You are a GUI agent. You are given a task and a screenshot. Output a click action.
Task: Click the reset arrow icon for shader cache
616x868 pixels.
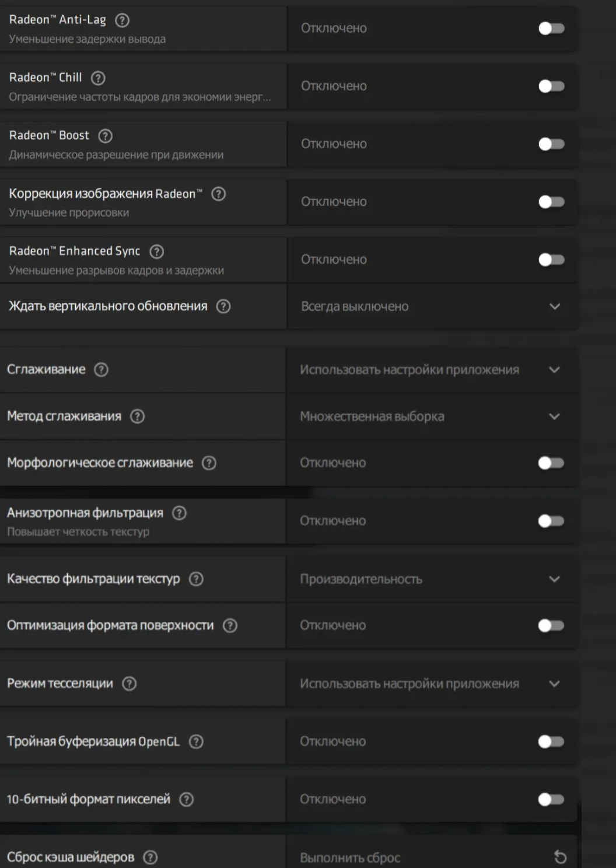(x=560, y=857)
